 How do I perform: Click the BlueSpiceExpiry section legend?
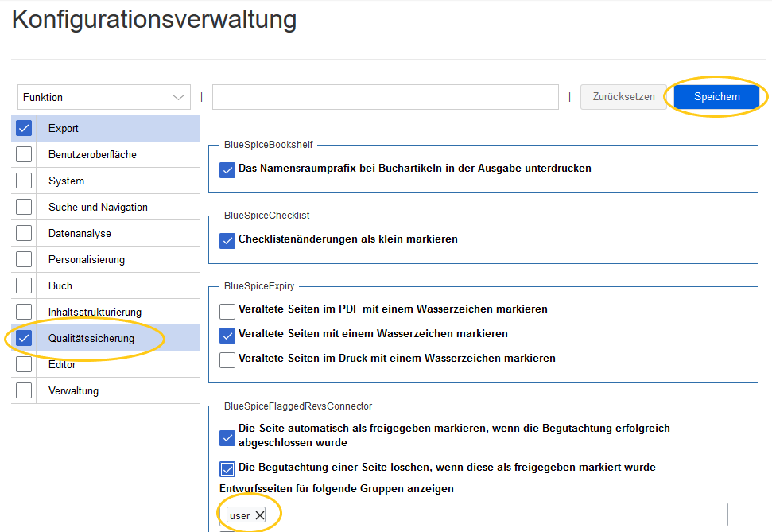(x=259, y=286)
